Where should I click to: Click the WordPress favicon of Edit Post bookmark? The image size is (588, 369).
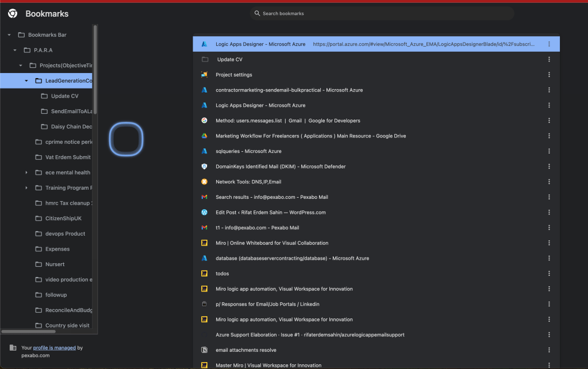pyautogui.click(x=205, y=213)
